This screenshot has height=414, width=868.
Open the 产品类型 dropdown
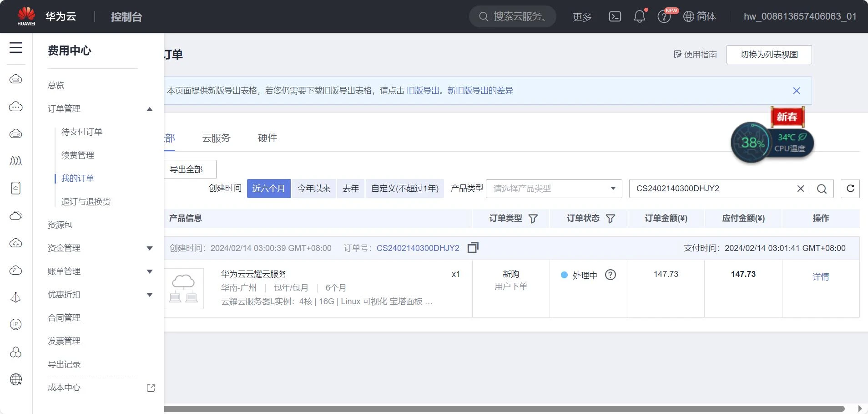[x=554, y=189]
